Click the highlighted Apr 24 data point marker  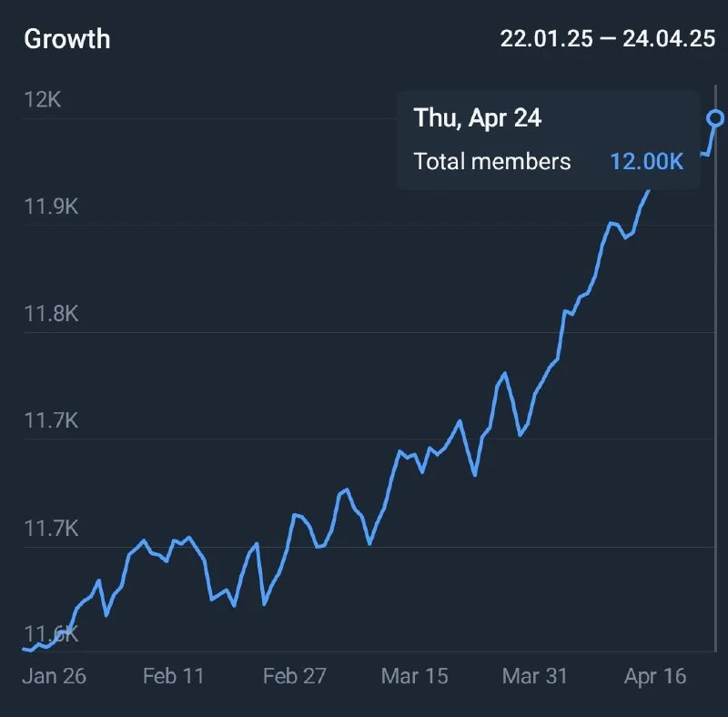click(x=716, y=118)
